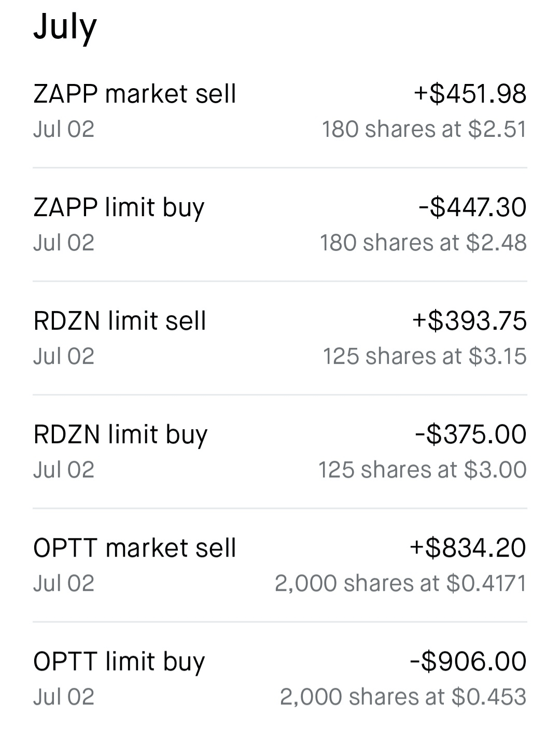
Task: Select '2,000 shares at $0.4171' detail
Action: click(400, 583)
